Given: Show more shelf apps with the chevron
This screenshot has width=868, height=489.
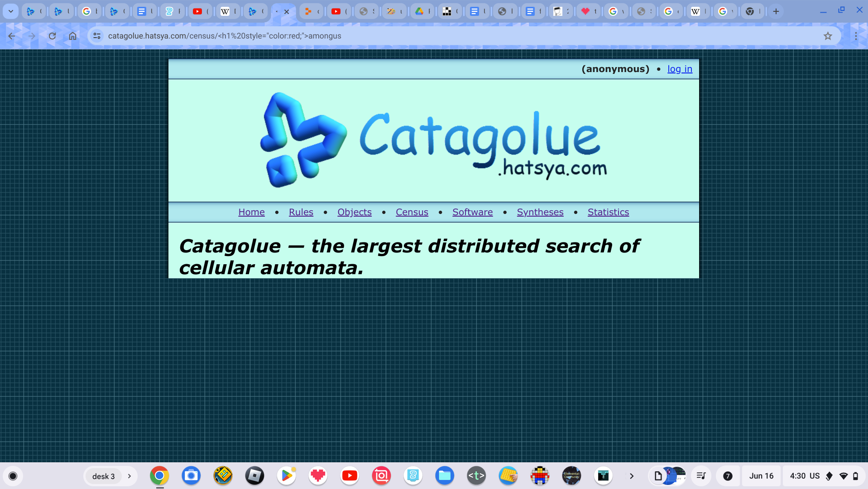Looking at the screenshot, I should coord(632,476).
